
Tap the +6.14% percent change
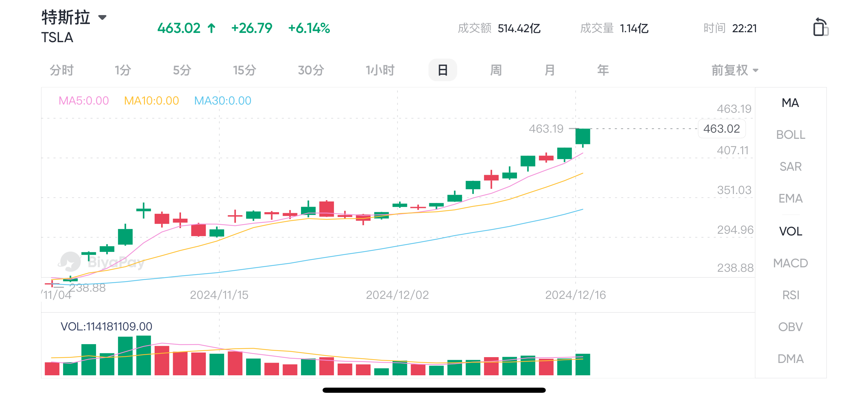(309, 28)
